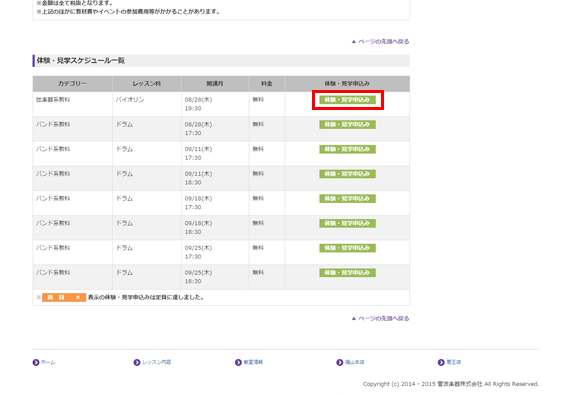Click the 料金 column header
575x395 pixels.
(267, 84)
